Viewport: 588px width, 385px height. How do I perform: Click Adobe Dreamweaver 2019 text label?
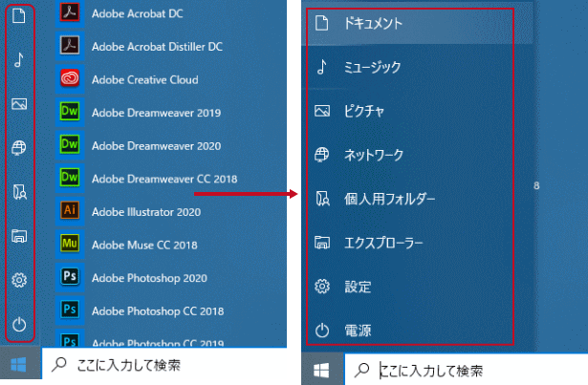[157, 113]
